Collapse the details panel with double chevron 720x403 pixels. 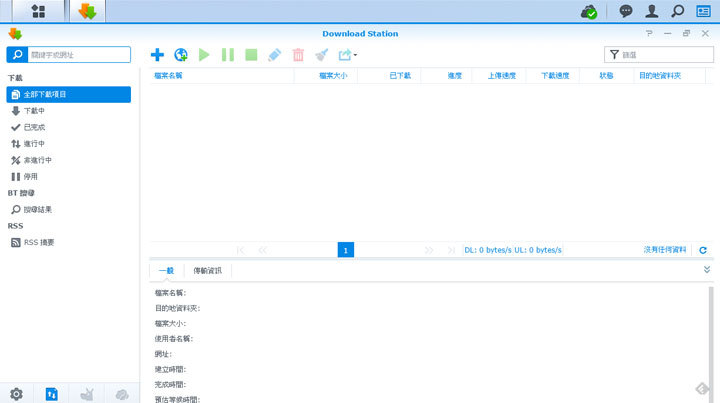pos(707,270)
